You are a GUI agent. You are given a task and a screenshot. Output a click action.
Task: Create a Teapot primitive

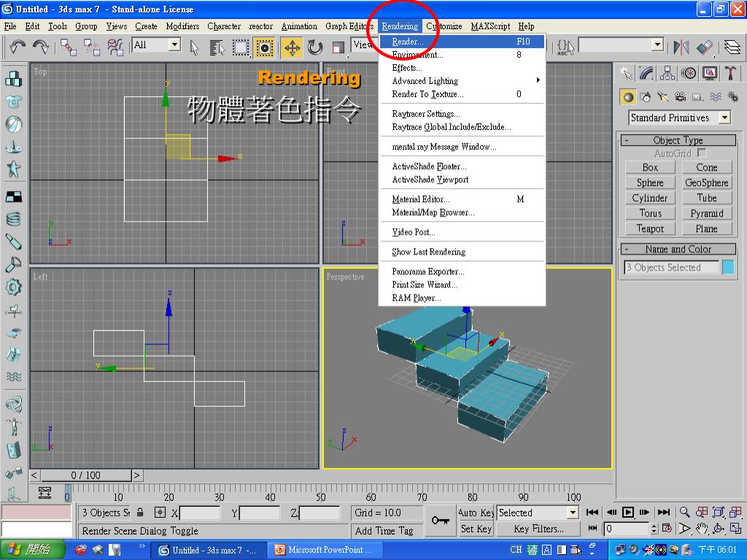tap(650, 228)
